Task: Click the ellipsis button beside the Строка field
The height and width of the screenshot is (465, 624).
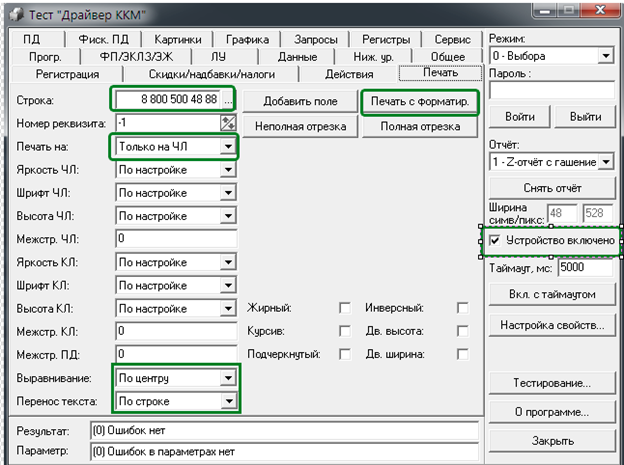Action: [228, 102]
